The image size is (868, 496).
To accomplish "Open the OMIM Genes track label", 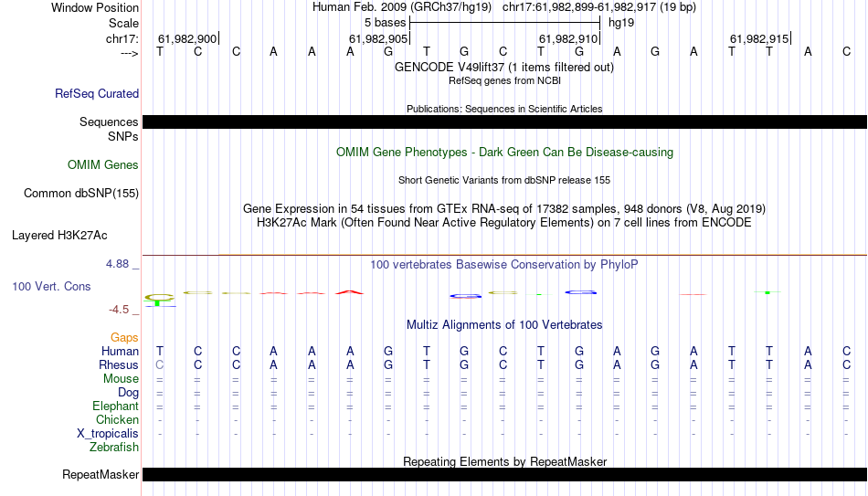I will click(102, 165).
